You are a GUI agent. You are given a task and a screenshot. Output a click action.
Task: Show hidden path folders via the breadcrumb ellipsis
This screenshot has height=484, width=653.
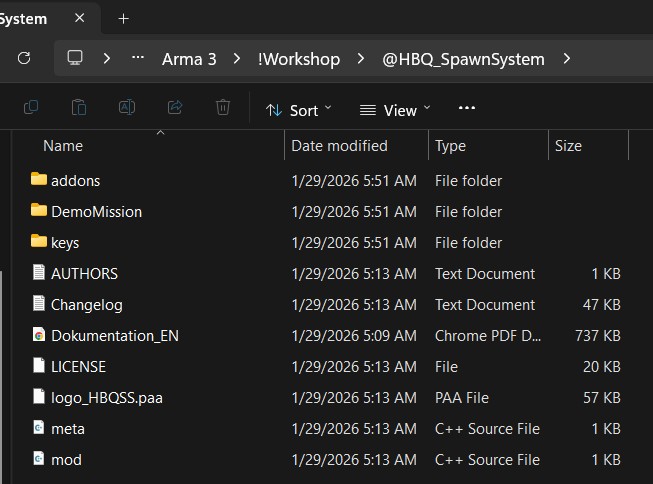coord(138,58)
